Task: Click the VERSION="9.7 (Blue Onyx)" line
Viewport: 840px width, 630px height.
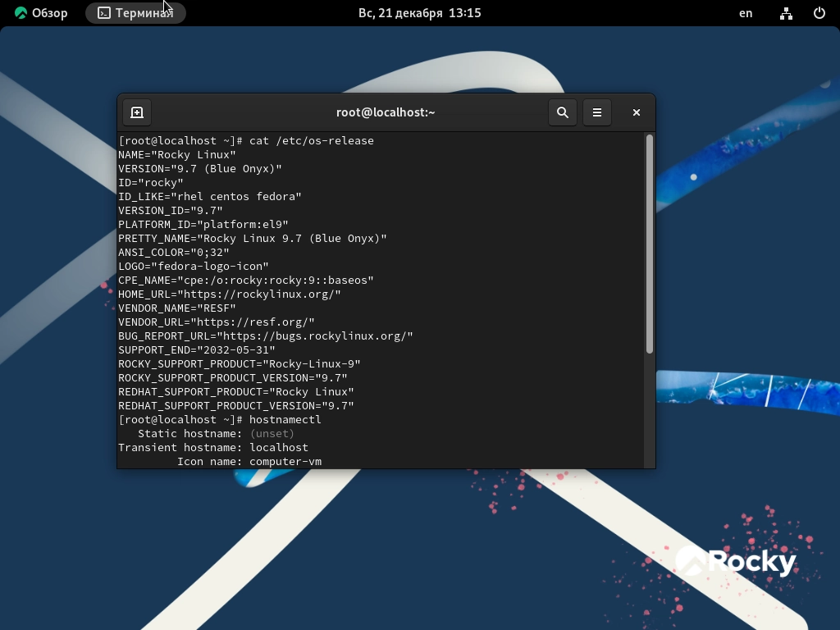Action: (x=200, y=169)
